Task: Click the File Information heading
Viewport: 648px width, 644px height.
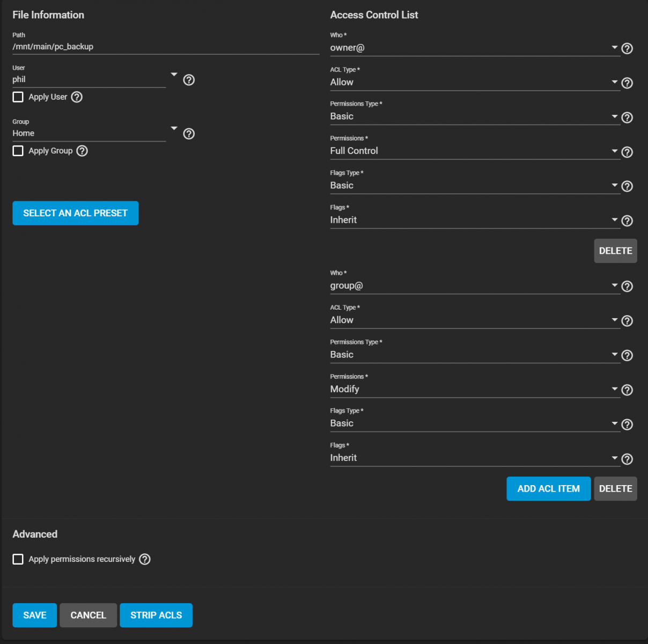Action: (x=48, y=15)
